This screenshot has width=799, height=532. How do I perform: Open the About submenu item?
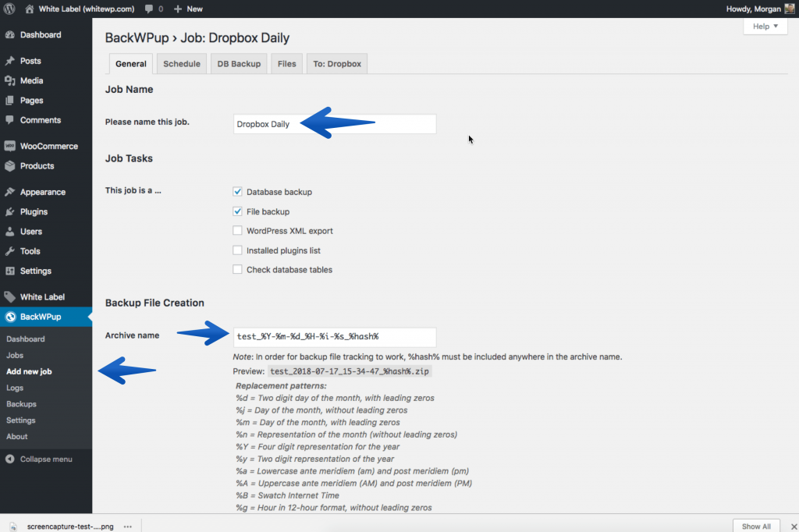click(17, 437)
